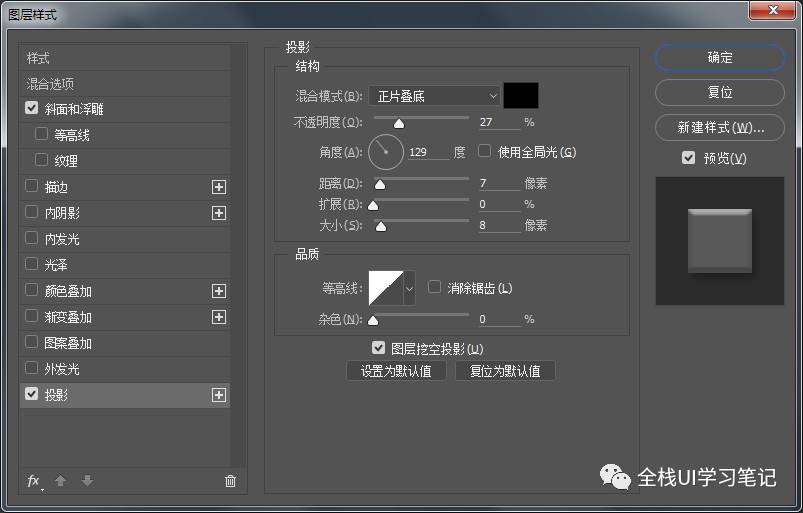The width and height of the screenshot is (803, 513).
Task: Click the black shadow color swatch
Action: coord(521,96)
